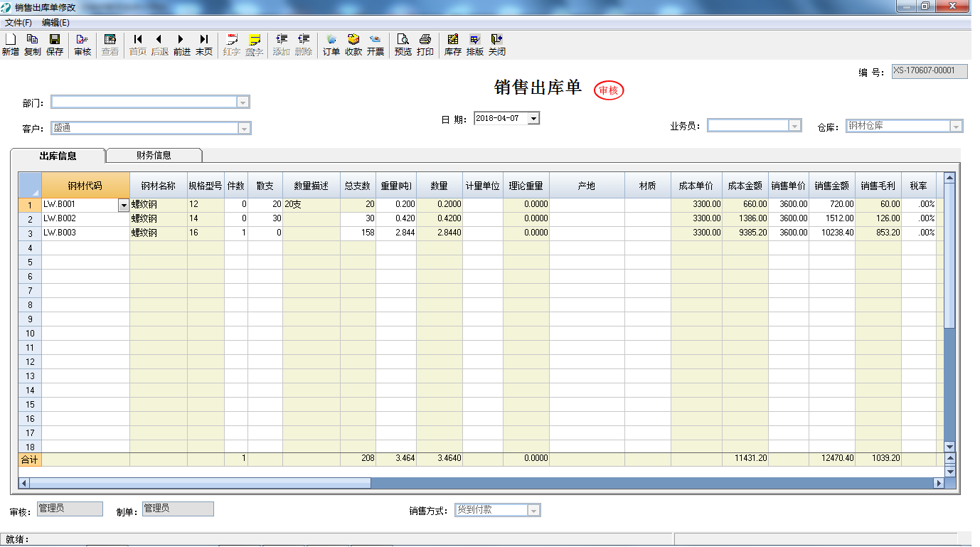Click the 成本单价 column header

point(696,186)
